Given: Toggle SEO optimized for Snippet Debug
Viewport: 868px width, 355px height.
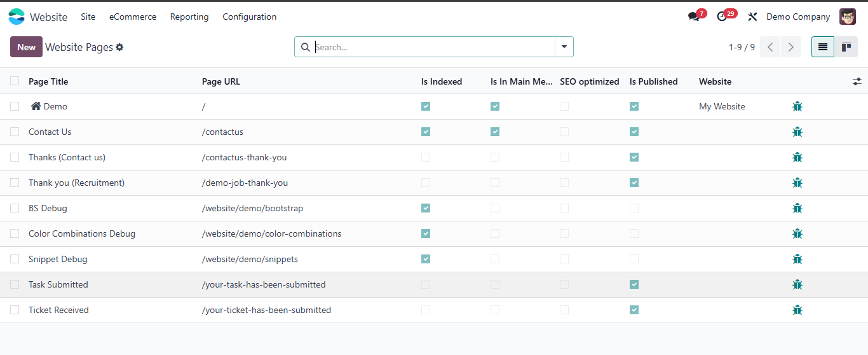Looking at the screenshot, I should point(564,259).
